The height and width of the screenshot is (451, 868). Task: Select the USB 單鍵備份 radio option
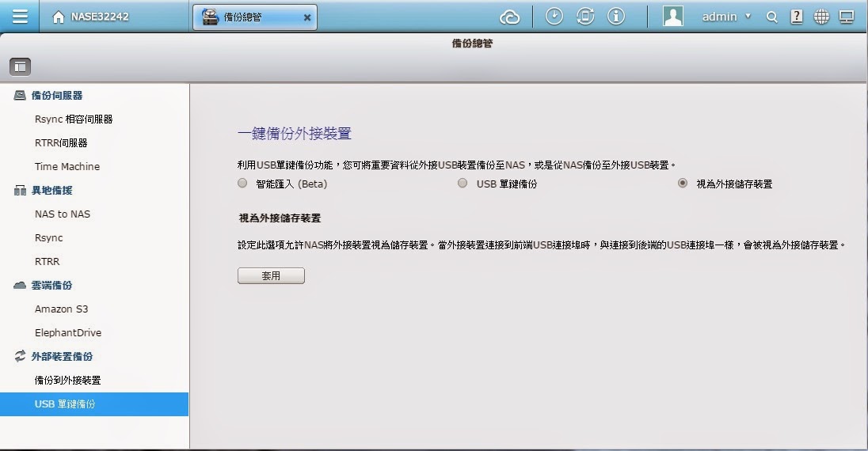click(x=463, y=183)
